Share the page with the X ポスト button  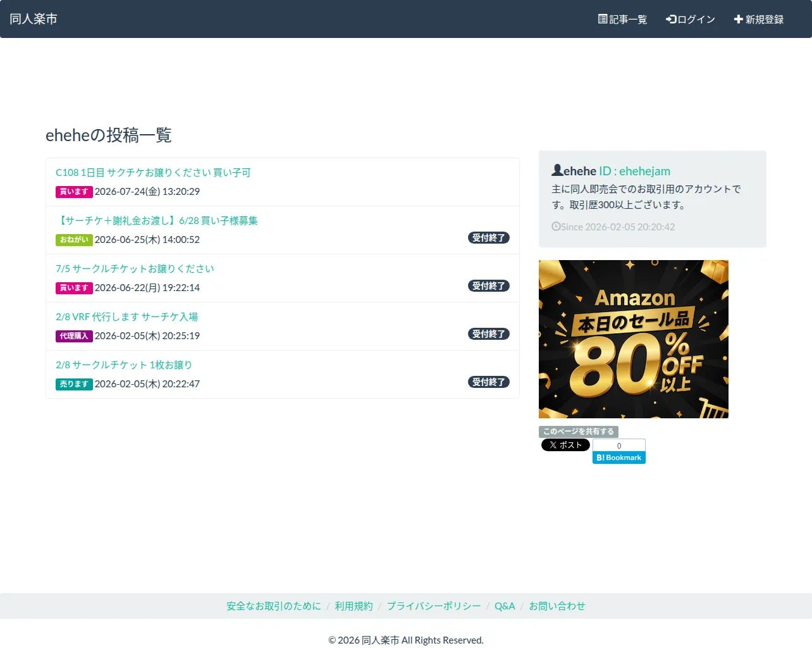[565, 445]
